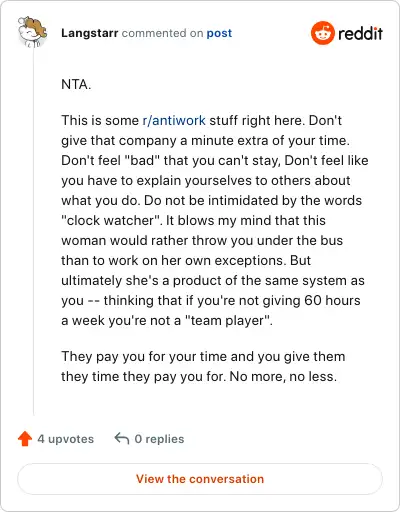Click the orange Reddit Snoo logo icon
Viewport: 400px width, 512px height.
point(322,33)
